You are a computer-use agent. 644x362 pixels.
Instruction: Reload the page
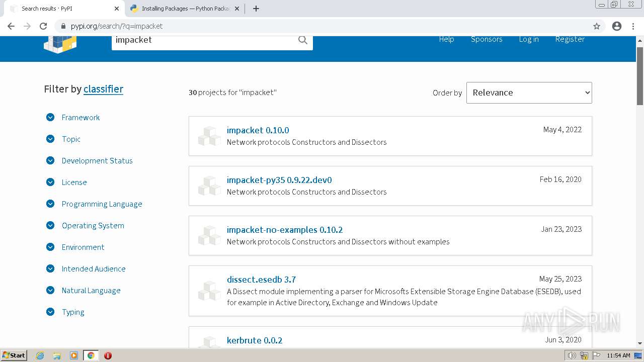43,26
